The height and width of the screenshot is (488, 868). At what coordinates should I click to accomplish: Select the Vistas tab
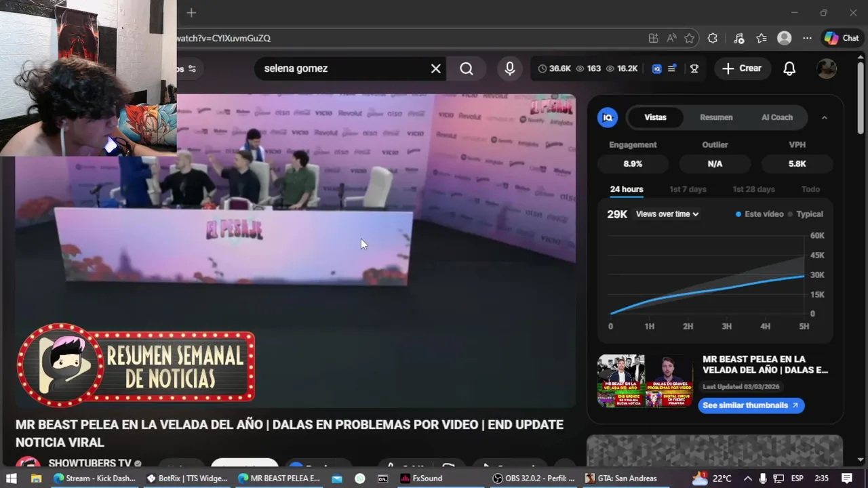pos(655,117)
